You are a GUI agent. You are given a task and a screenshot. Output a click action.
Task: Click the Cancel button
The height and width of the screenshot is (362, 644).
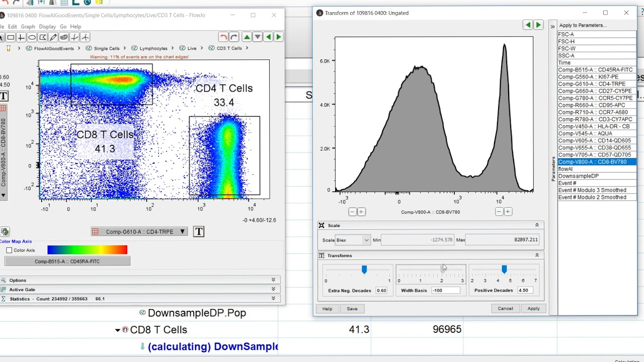pos(505,309)
